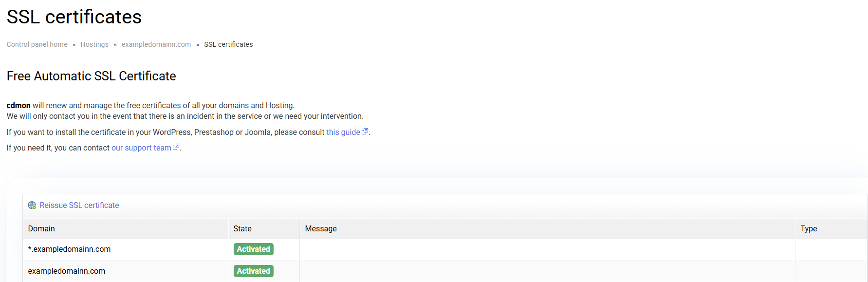The width and height of the screenshot is (868, 282).
Task: Go to Control panel home breadcrumb
Action: tap(37, 44)
